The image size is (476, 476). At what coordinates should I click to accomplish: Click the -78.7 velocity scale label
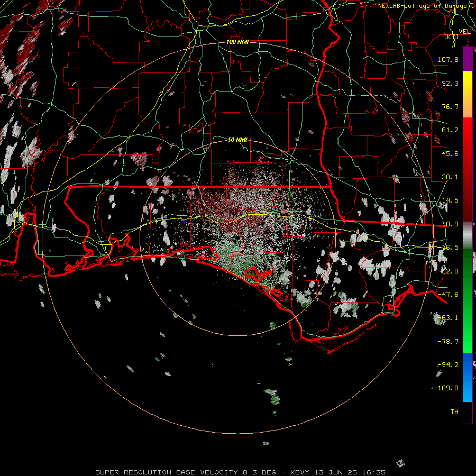tap(448, 342)
